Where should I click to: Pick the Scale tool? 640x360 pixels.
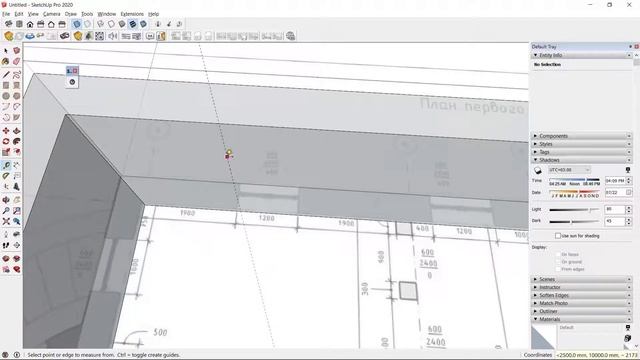[x=6, y=152]
